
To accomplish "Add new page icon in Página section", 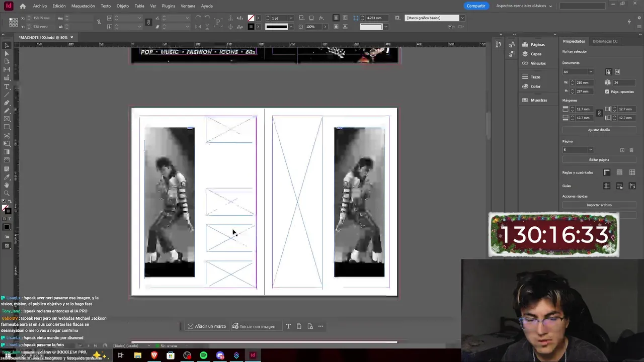I will [x=622, y=150].
